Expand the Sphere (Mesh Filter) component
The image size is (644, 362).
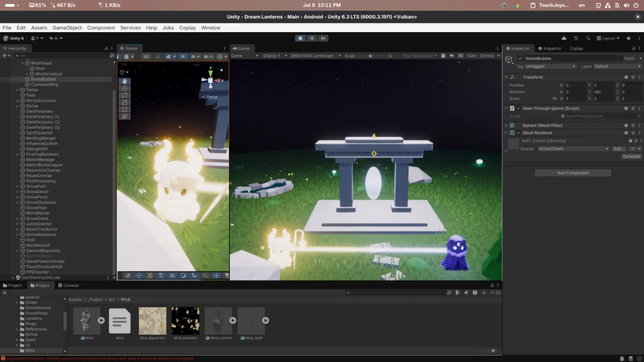pos(506,125)
